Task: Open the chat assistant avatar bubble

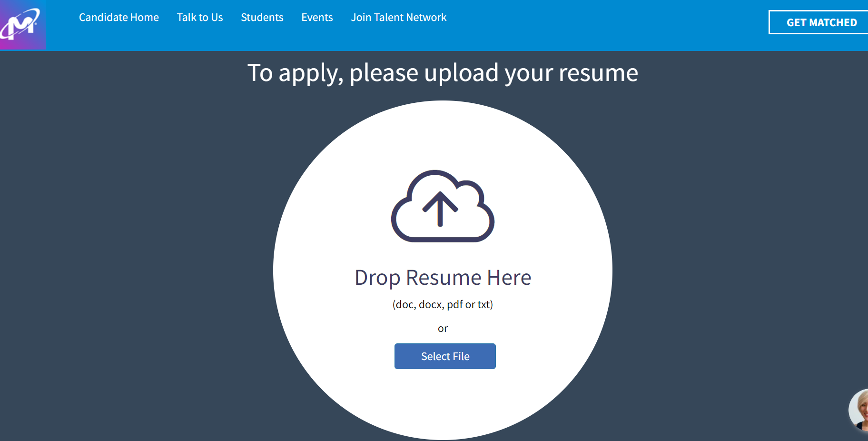Action: [860, 410]
